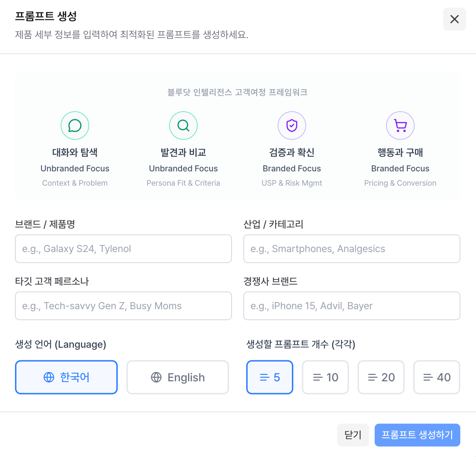Screen dimensions: 476x457
Task: Click the 경쟁사 브랜드 input field
Action: (x=351, y=306)
